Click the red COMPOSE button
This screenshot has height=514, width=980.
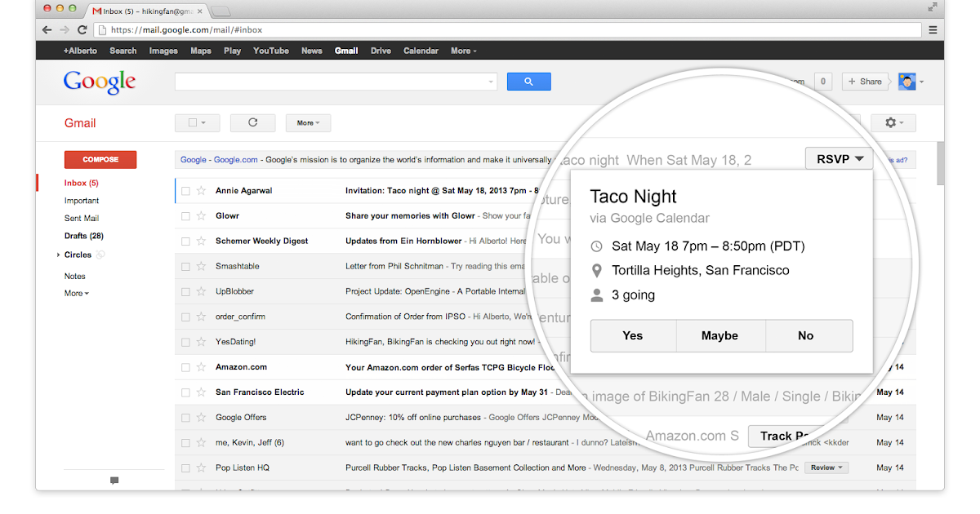100,160
